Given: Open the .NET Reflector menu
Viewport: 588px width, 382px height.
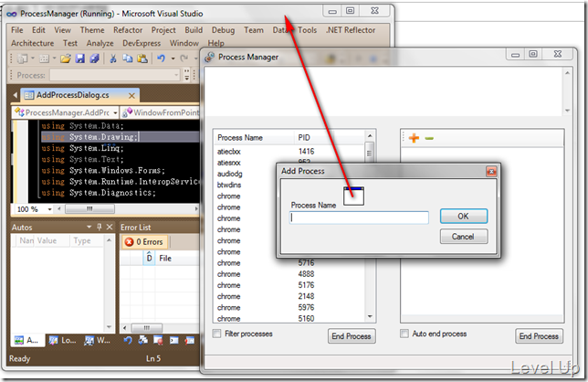Looking at the screenshot, I should coord(351,30).
